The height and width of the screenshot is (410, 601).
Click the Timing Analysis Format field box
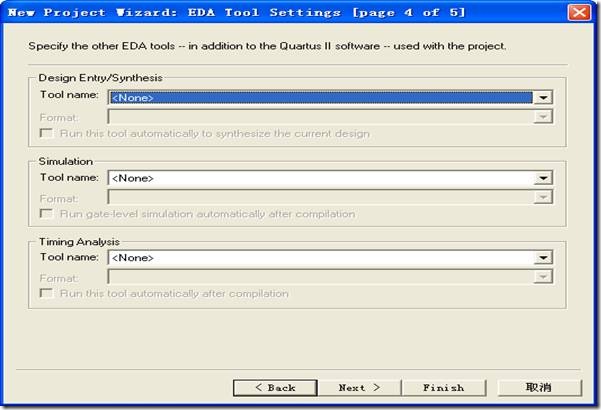point(319,276)
